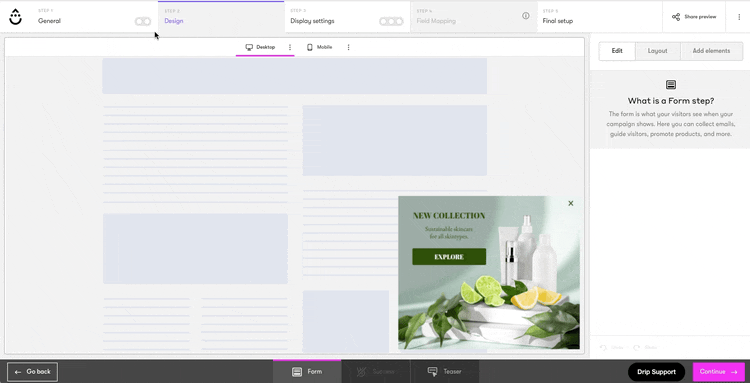Open Desktop view options menu
The width and height of the screenshot is (750, 383).
[290, 47]
